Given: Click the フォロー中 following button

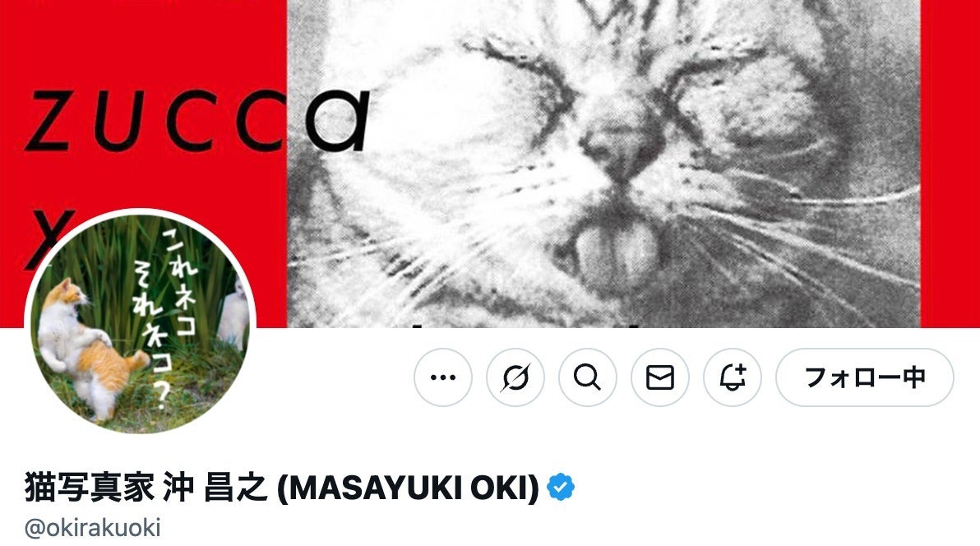Looking at the screenshot, I should pos(865,377).
